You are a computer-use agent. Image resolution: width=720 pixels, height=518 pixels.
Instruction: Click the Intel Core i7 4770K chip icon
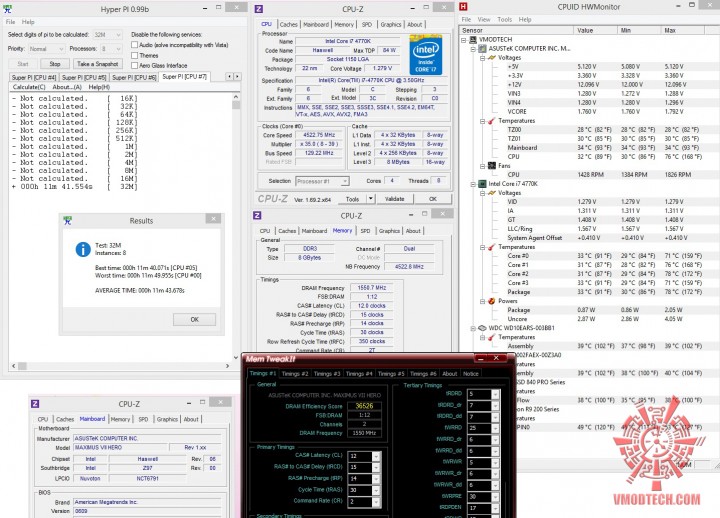point(483,184)
